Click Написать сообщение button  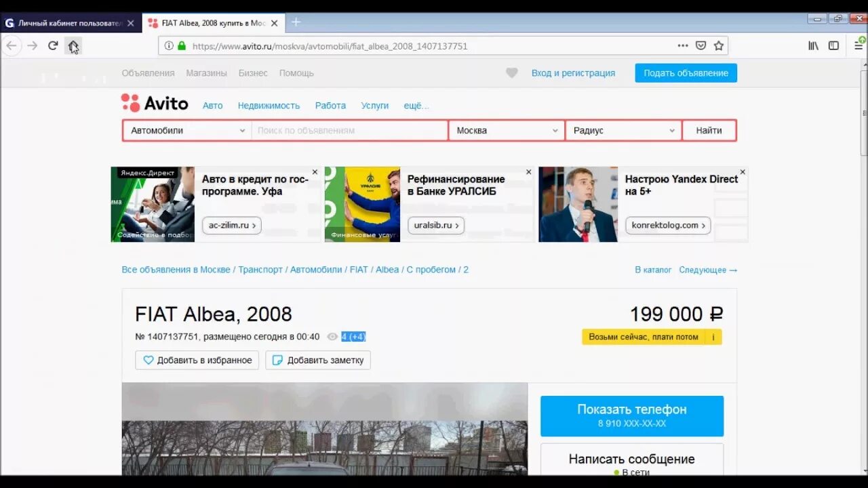[632, 460]
